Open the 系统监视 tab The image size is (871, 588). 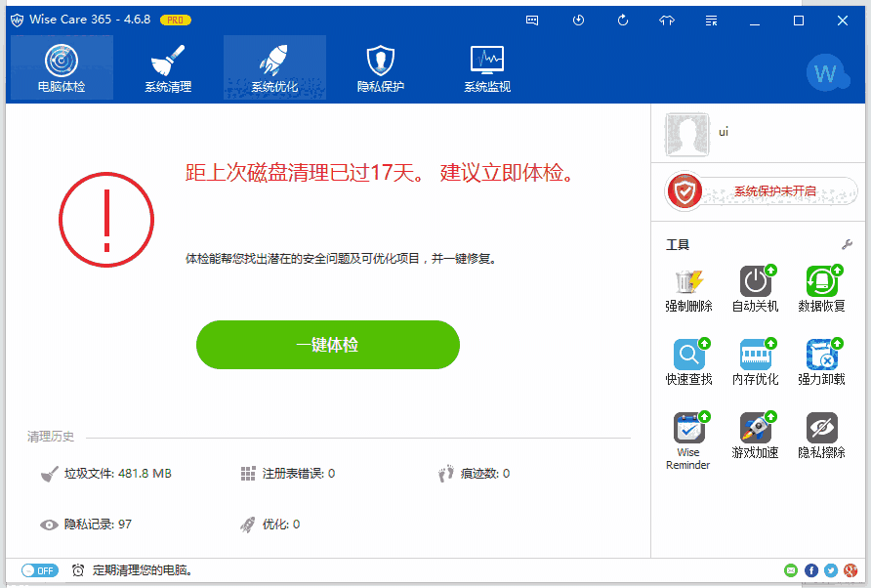pos(487,67)
